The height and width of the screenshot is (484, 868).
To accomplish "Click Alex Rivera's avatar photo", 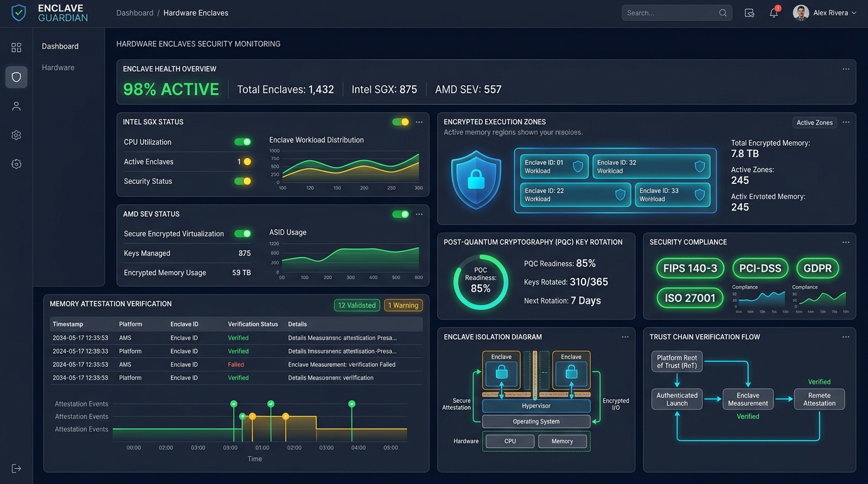I will [801, 13].
